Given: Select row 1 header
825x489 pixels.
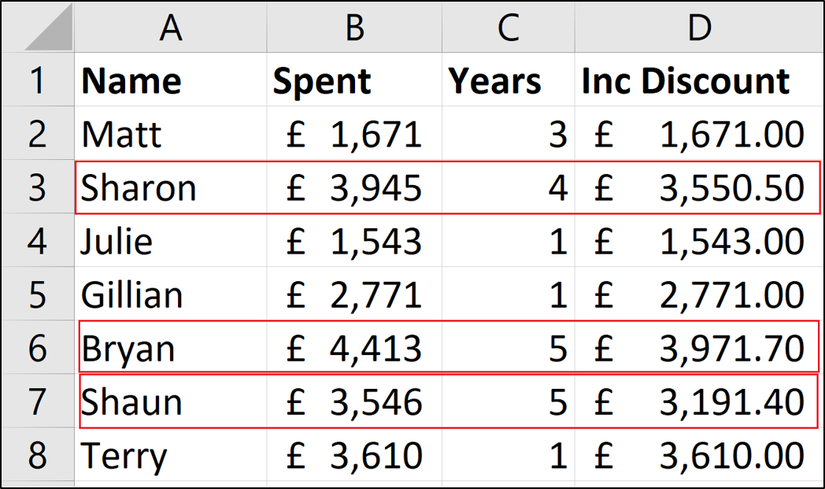Looking at the screenshot, I should [x=37, y=81].
